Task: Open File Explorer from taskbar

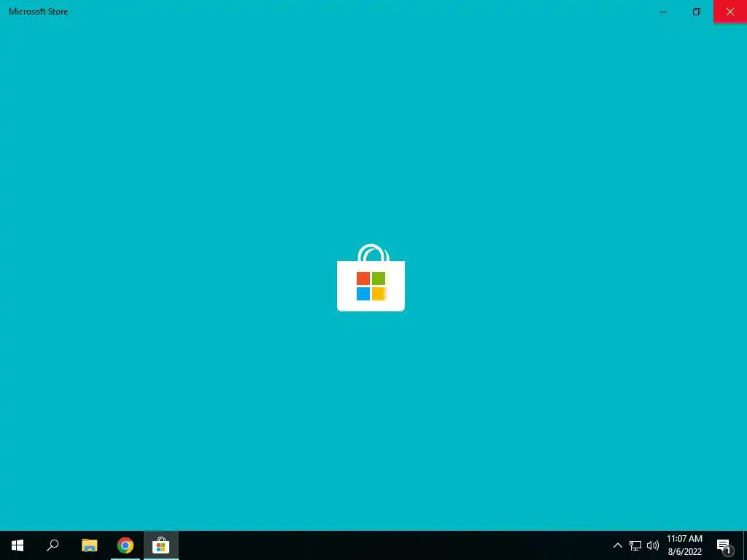Action: pyautogui.click(x=89, y=545)
